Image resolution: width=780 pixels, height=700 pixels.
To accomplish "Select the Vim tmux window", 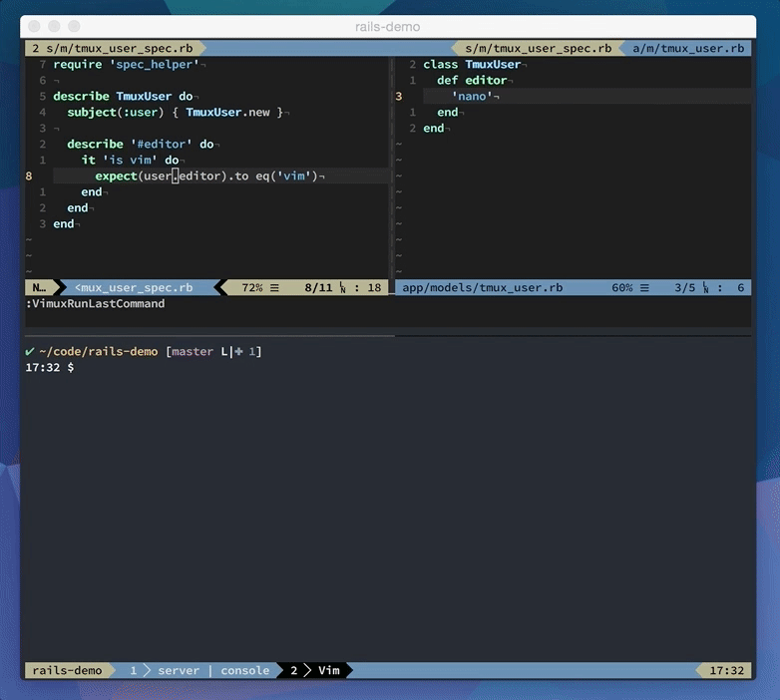I will (329, 670).
